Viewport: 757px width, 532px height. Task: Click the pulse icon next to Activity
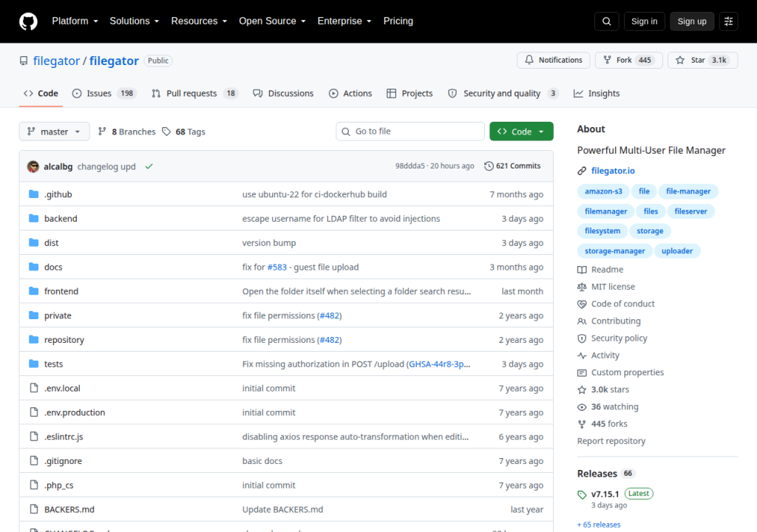(582, 355)
